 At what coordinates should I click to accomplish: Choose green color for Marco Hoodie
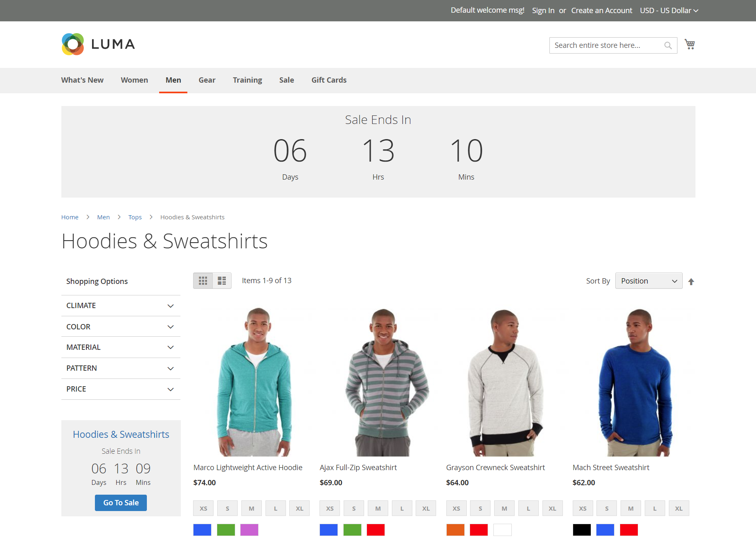point(226,530)
